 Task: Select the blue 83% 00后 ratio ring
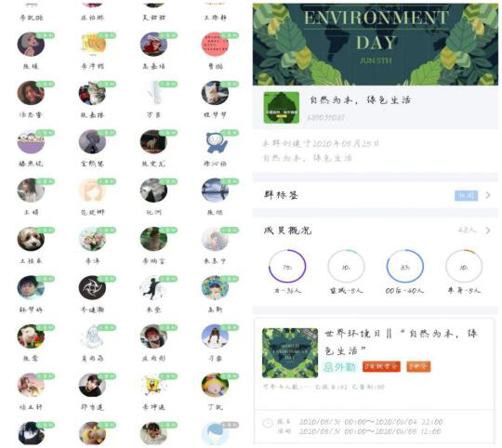[405, 266]
